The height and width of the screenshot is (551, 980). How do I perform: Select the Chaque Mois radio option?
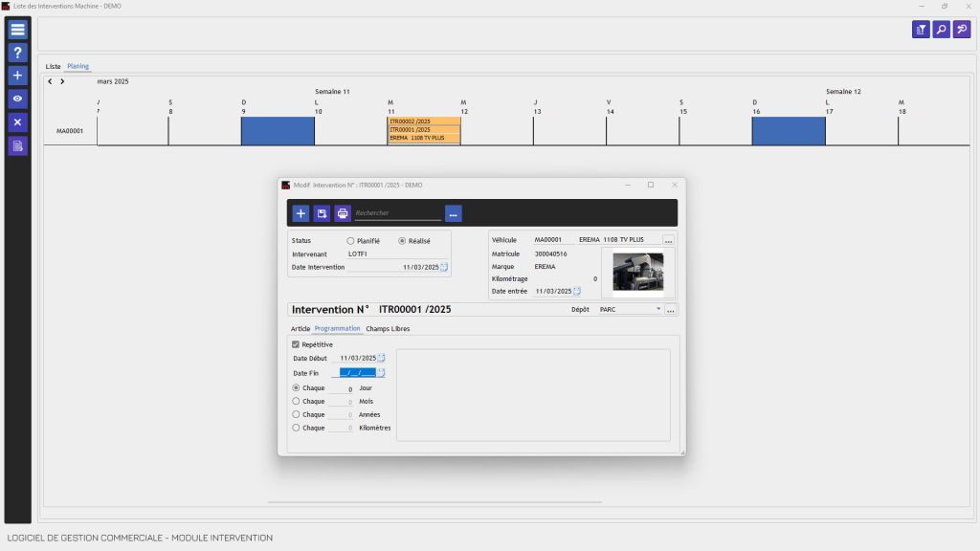[x=296, y=402]
